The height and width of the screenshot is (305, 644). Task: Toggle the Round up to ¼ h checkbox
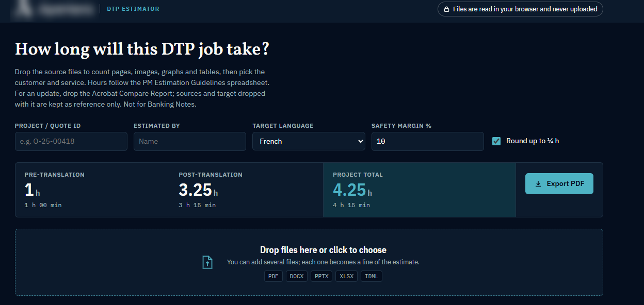click(x=496, y=141)
